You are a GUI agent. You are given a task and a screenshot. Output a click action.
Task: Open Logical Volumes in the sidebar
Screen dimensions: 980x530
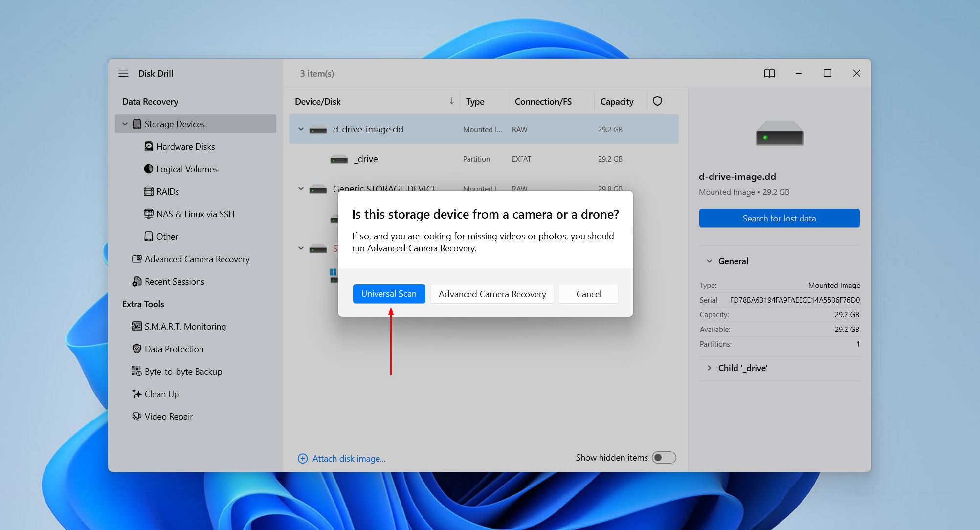pos(187,169)
